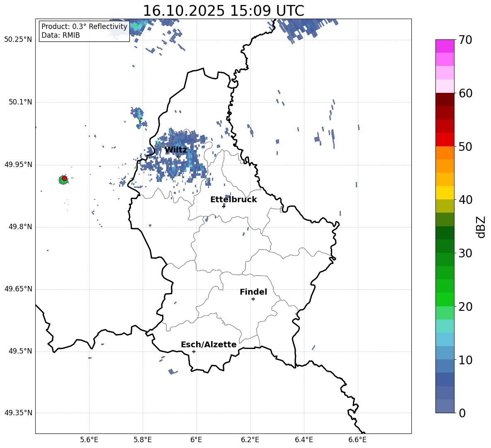Click the 49.8°N latitude label

point(20,227)
